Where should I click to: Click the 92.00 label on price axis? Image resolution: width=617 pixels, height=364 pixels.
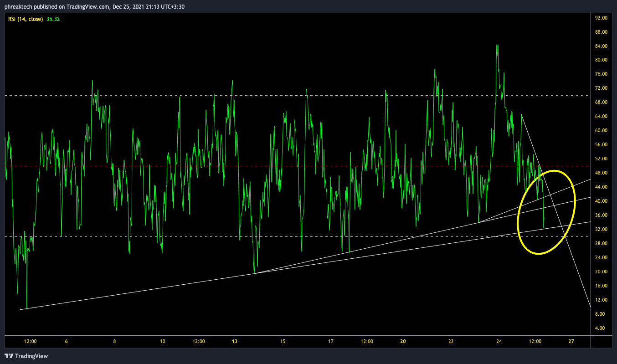602,18
